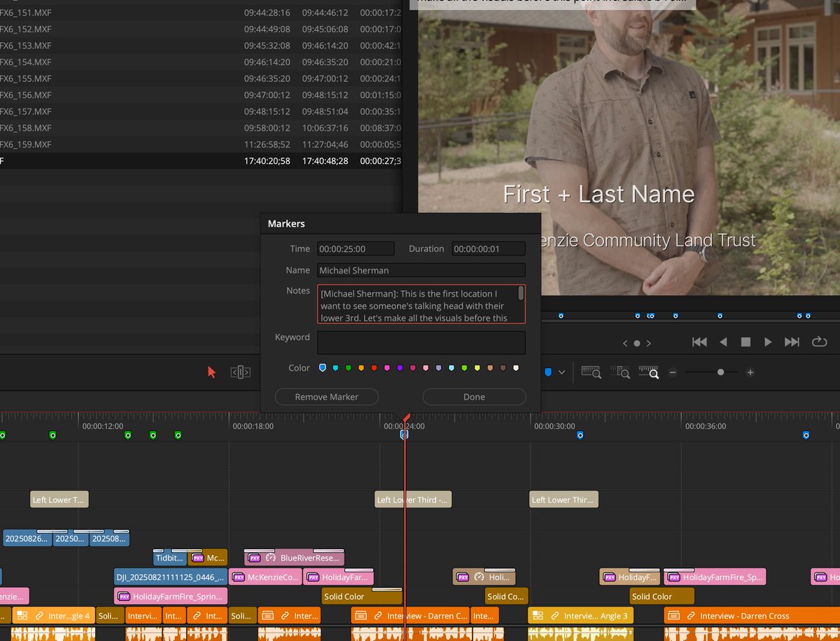Image resolution: width=840 pixels, height=641 pixels.
Task: Select the 'Solid Color' clip left of playhead
Action: pyautogui.click(x=362, y=597)
